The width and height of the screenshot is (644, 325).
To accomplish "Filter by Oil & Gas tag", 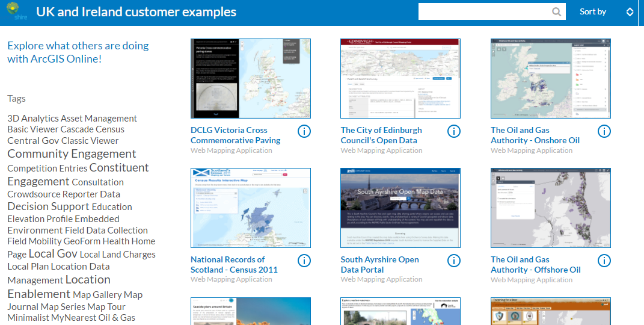I will 117,318.
